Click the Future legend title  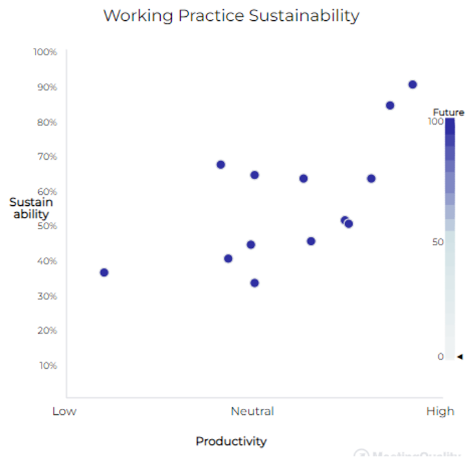(448, 112)
